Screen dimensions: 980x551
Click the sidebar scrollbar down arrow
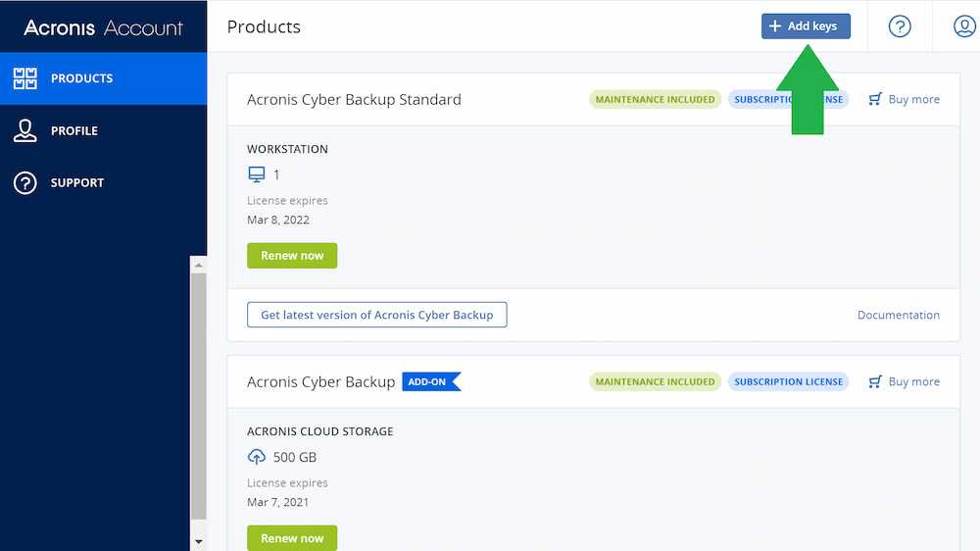coord(199,541)
